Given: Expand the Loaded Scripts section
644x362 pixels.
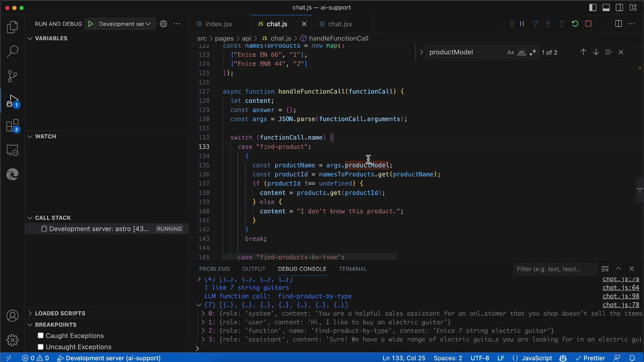Looking at the screenshot, I should coord(60,313).
